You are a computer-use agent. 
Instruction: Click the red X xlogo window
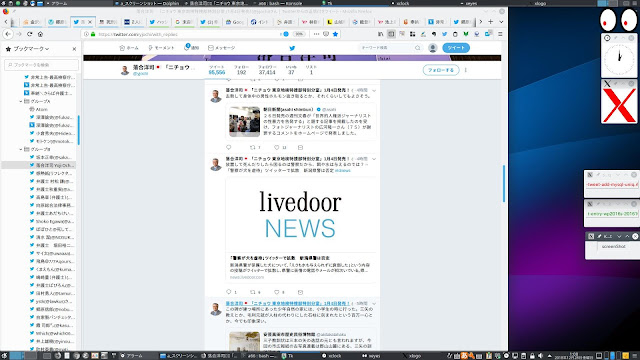(x=619, y=106)
